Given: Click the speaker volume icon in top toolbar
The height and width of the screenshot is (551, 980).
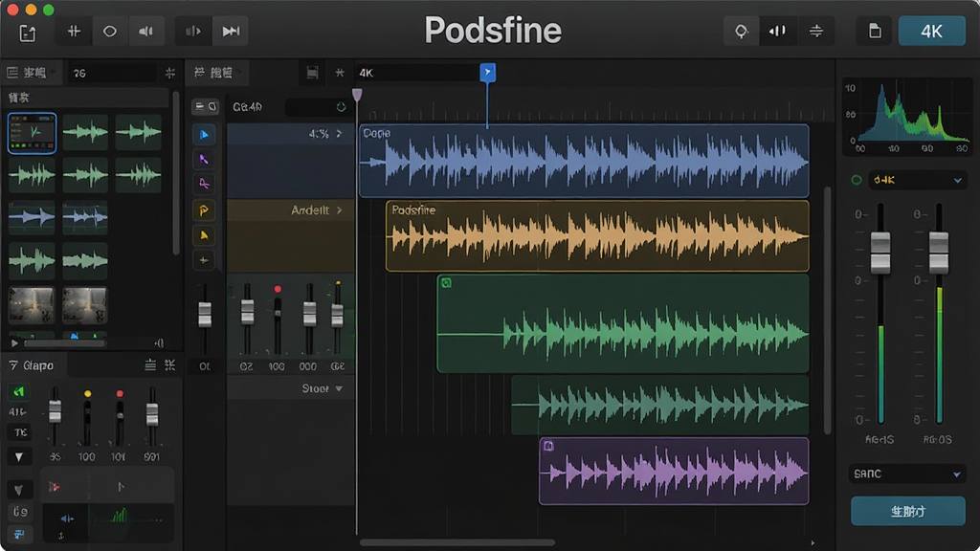Looking at the screenshot, I should coord(146,32).
